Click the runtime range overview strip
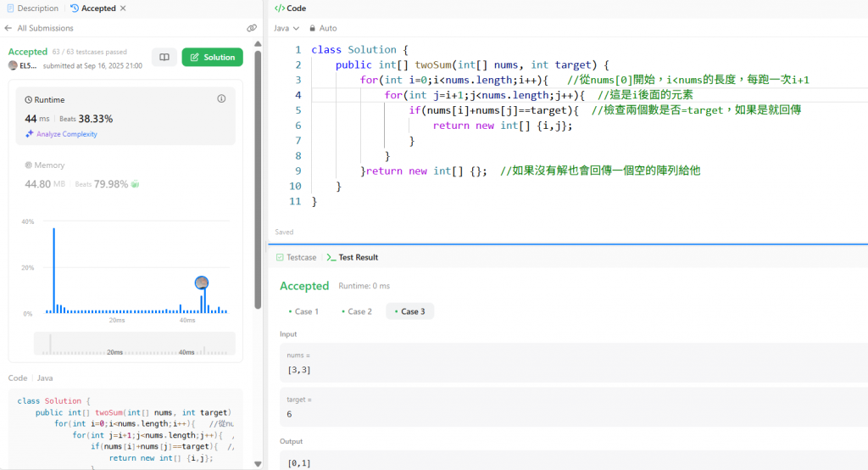868x470 pixels. [x=135, y=344]
